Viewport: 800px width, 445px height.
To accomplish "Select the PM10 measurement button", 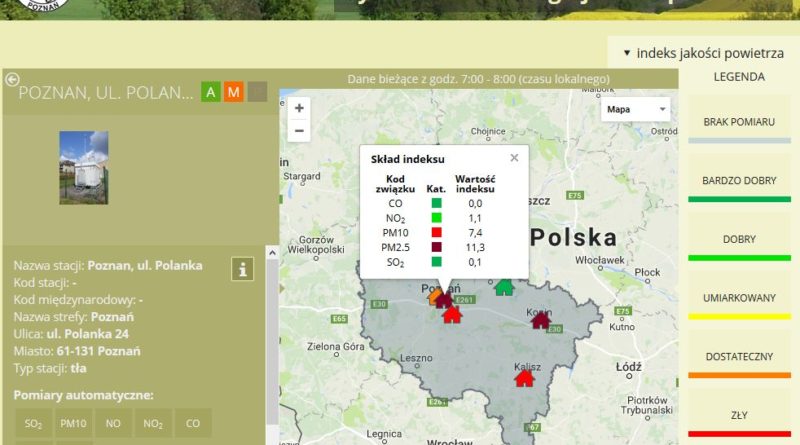I will [x=73, y=423].
